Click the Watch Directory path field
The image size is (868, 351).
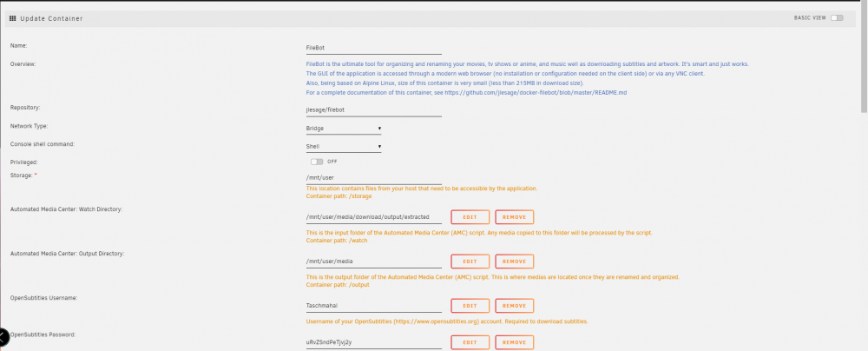373,217
